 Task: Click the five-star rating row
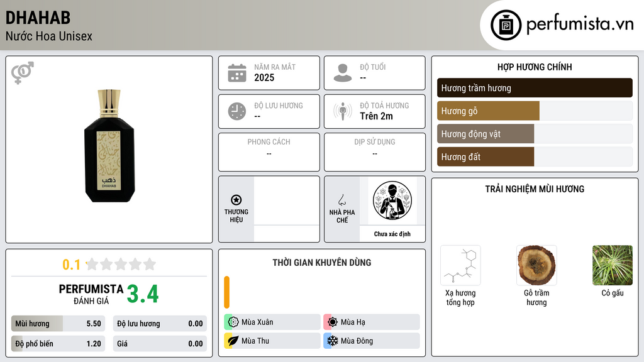coord(121,264)
